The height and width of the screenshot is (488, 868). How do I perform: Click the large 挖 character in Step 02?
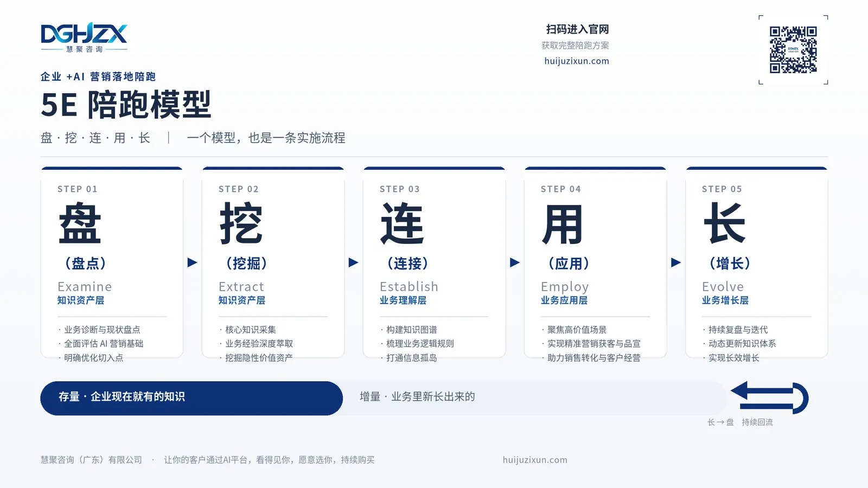[x=241, y=223]
